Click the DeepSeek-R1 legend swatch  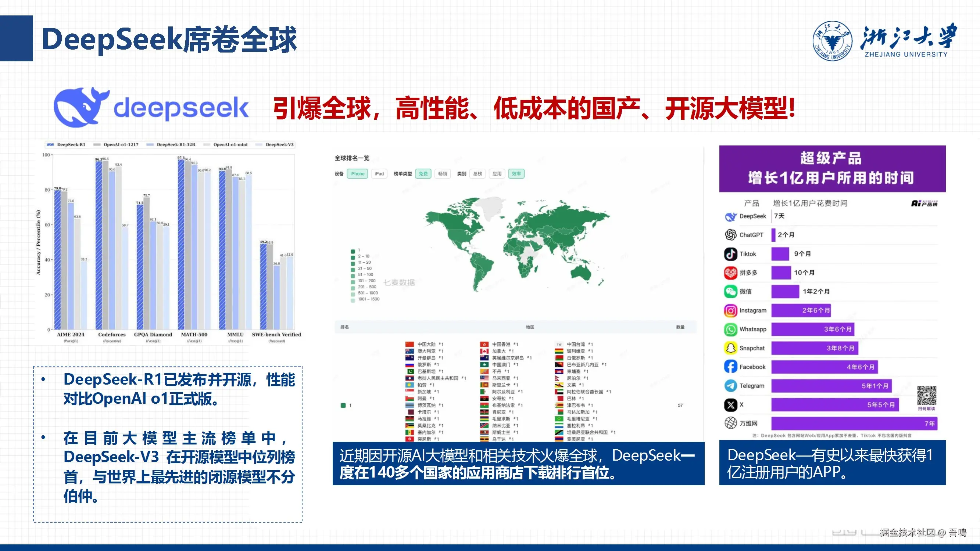pyautogui.click(x=50, y=144)
